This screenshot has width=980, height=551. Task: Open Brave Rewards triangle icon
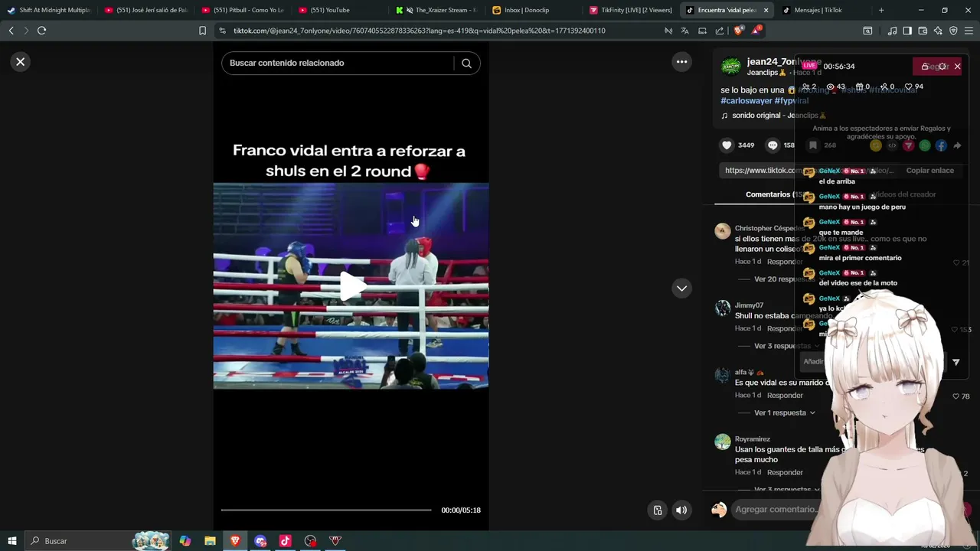[x=756, y=31]
